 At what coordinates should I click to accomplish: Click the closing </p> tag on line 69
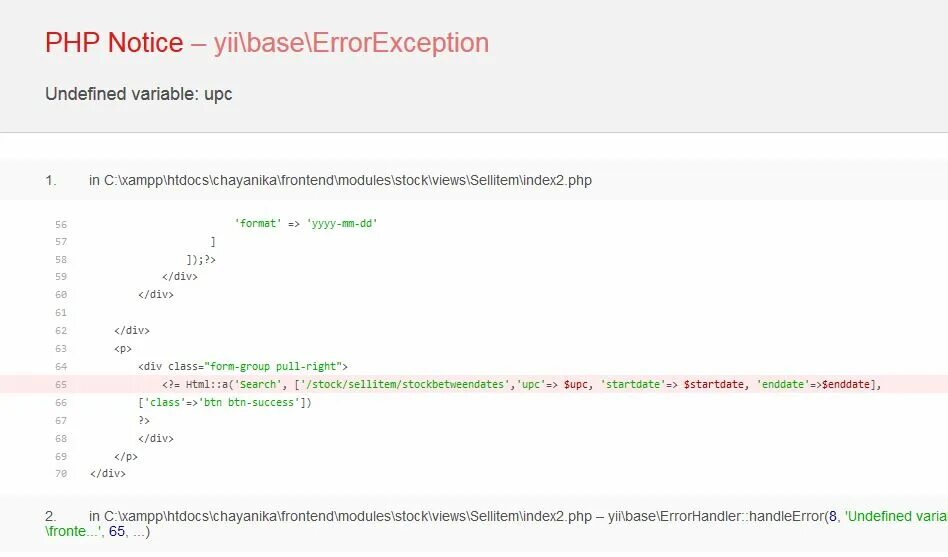(x=126, y=457)
